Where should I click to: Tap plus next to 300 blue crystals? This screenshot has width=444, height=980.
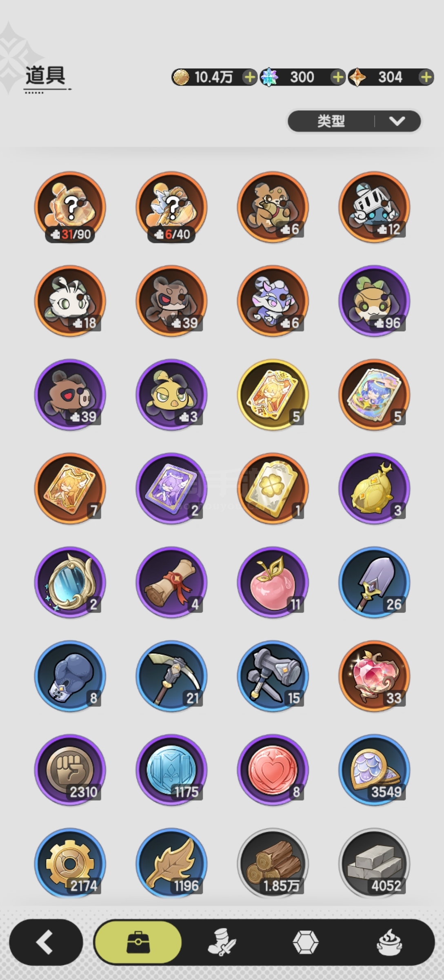pyautogui.click(x=337, y=77)
